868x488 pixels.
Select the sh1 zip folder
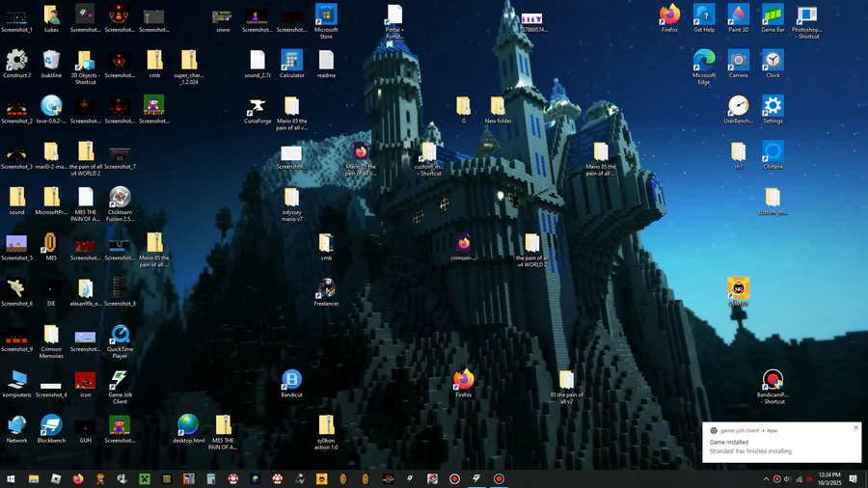738,154
